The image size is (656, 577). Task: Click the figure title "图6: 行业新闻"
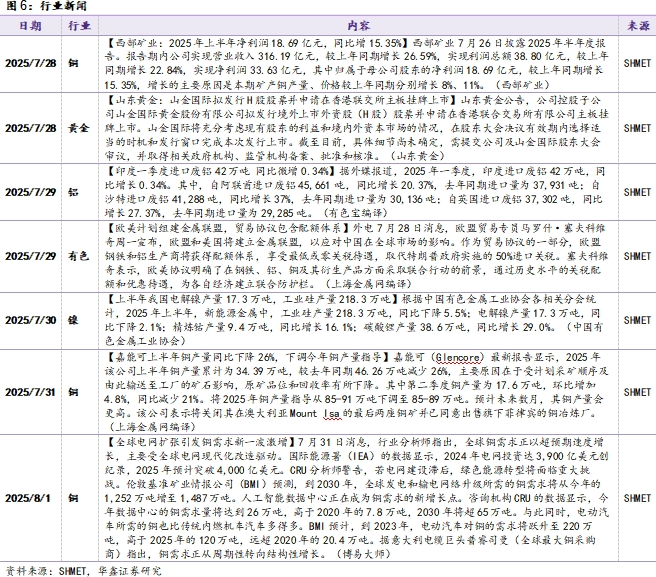(x=46, y=6)
